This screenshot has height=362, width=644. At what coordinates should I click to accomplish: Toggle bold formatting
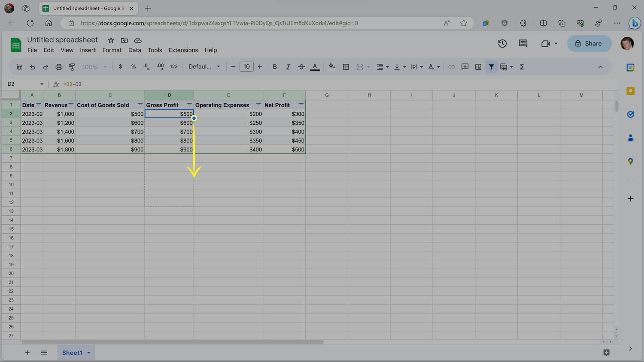[275, 67]
